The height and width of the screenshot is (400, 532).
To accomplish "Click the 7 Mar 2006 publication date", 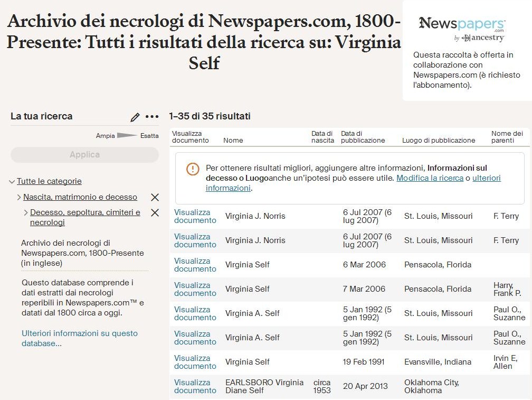I will (x=364, y=289).
